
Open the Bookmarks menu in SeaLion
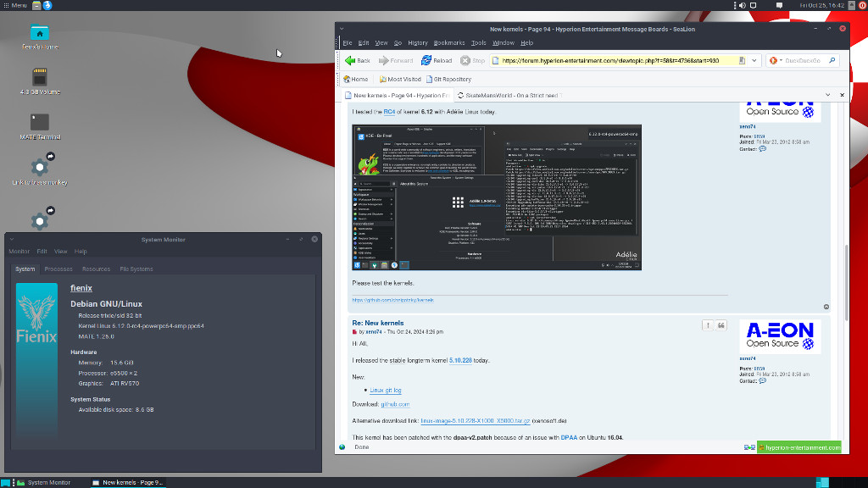tap(449, 42)
